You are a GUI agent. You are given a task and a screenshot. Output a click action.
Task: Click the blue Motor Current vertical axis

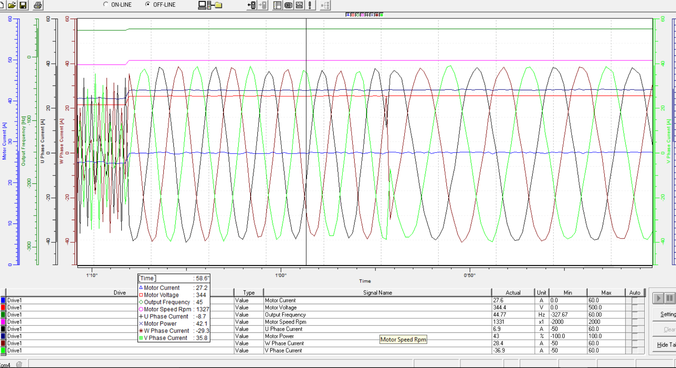pyautogui.click(x=12, y=141)
